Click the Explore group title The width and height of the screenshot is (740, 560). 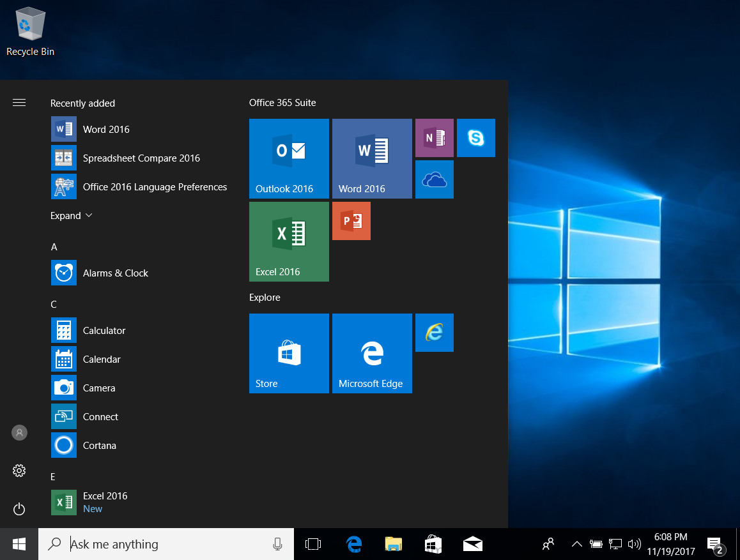point(265,298)
